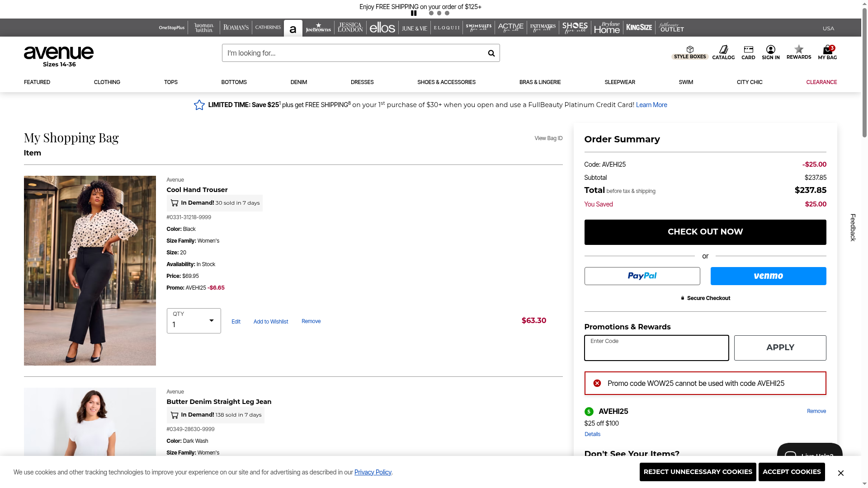868x488 pixels.
Task: Open the Shoes & Accessories menu
Action: 446,82
